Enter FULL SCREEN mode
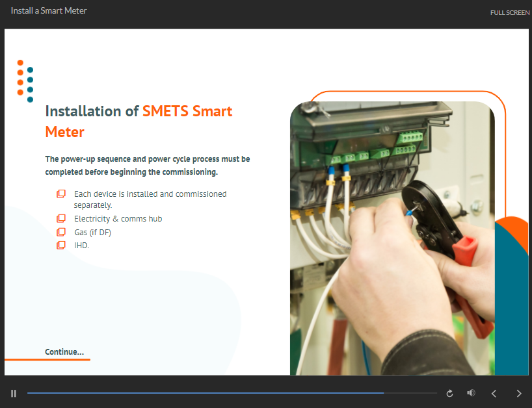 [510, 12]
